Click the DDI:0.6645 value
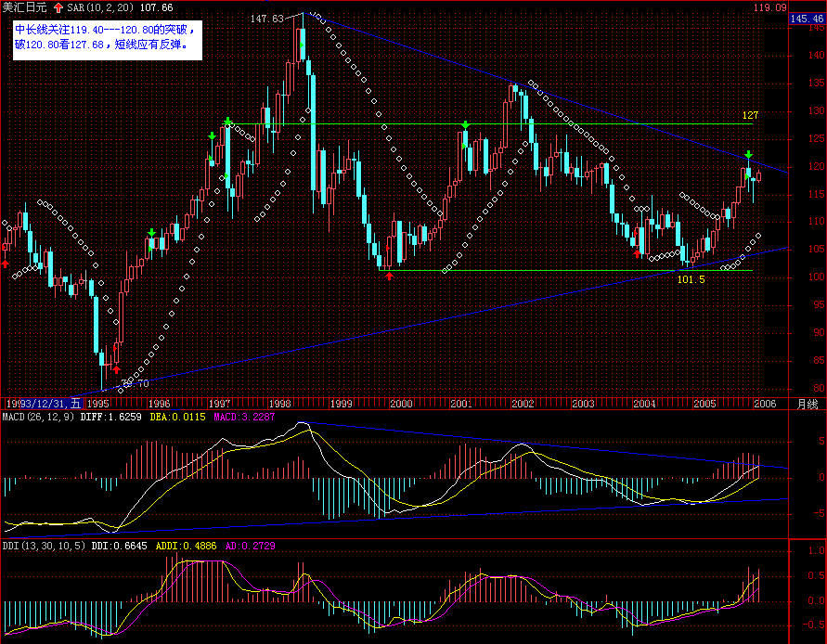Viewport: 827px width, 644px height. point(119,546)
